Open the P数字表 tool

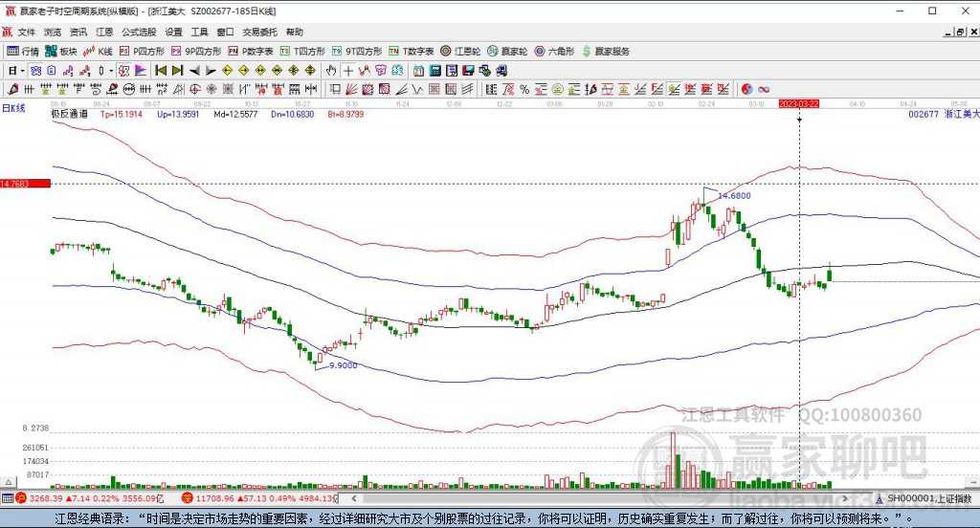(x=251, y=52)
